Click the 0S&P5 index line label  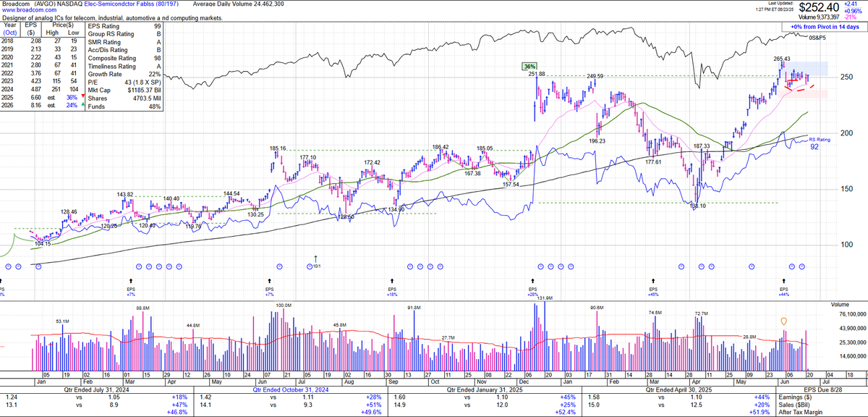pyautogui.click(x=817, y=37)
